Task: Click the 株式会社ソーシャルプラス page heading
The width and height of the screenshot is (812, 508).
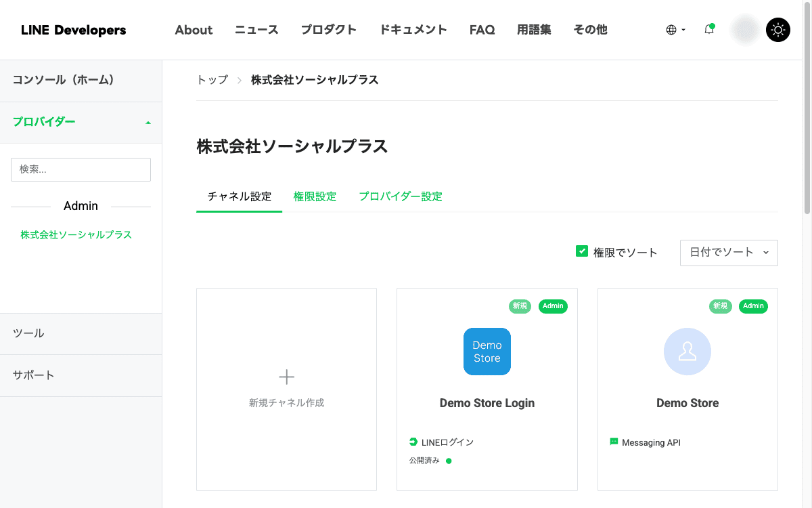Action: 292,146
